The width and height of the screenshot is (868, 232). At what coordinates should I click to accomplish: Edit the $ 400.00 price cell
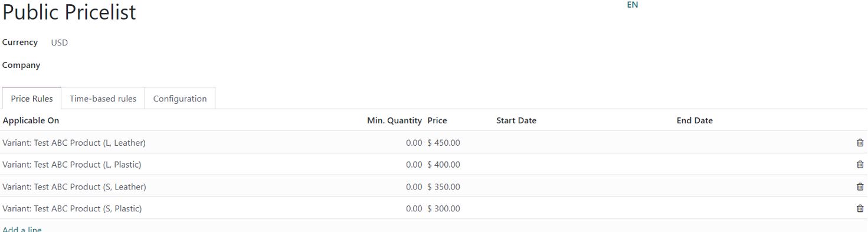444,165
